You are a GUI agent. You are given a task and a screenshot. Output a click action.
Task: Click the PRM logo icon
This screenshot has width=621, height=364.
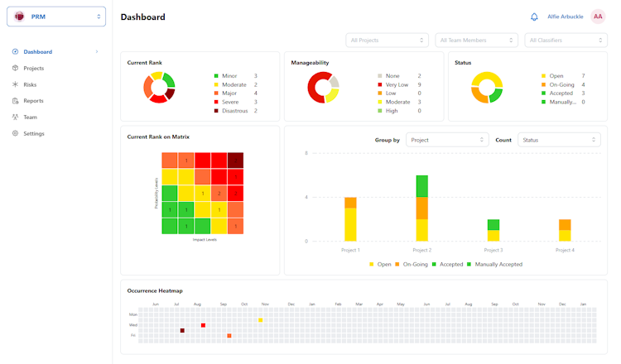click(x=19, y=17)
